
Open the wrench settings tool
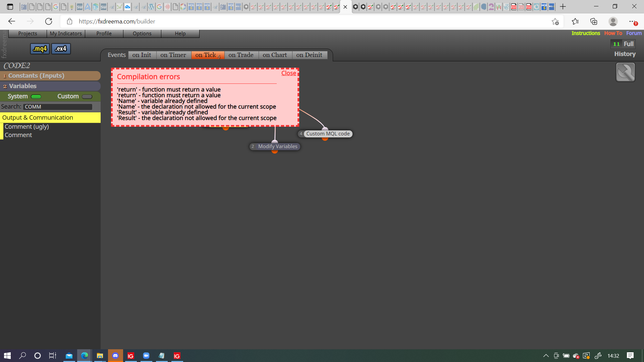(x=626, y=72)
